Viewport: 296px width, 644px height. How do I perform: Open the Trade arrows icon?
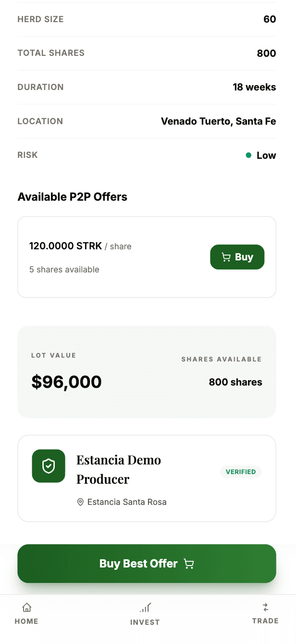[265, 607]
